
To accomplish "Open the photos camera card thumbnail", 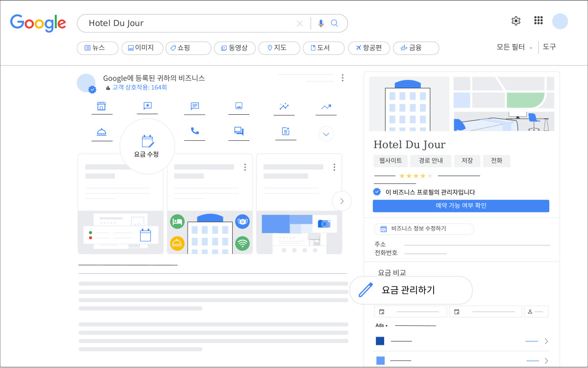I will coord(299,233).
